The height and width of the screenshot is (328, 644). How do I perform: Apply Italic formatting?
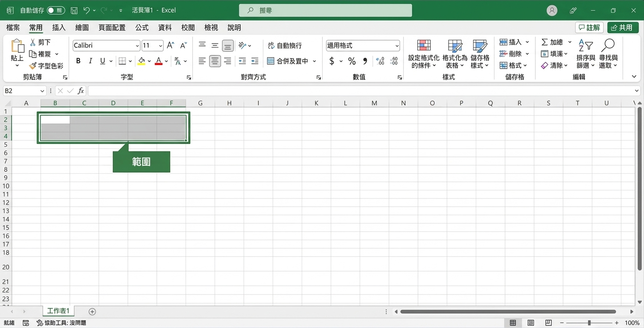tap(90, 61)
